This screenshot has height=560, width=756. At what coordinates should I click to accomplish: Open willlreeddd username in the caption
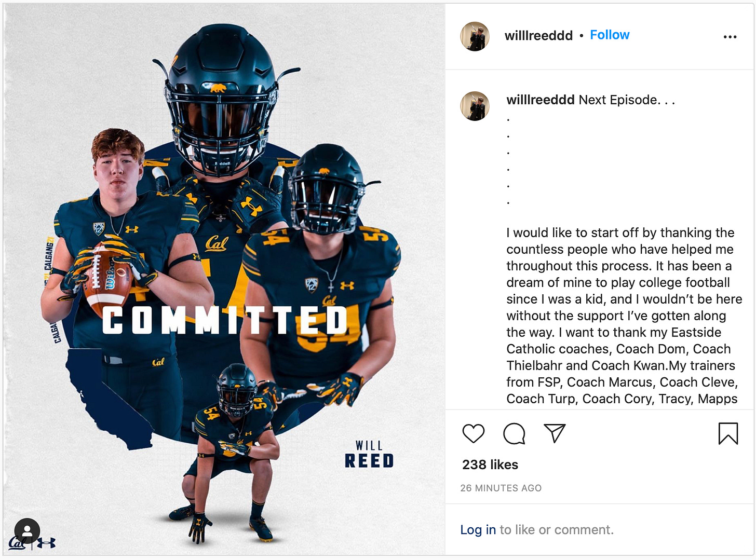point(541,100)
